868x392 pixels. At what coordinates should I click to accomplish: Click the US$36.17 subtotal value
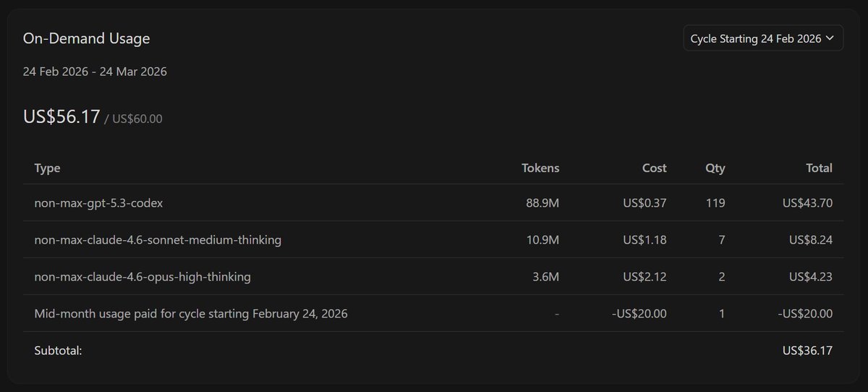(x=807, y=351)
